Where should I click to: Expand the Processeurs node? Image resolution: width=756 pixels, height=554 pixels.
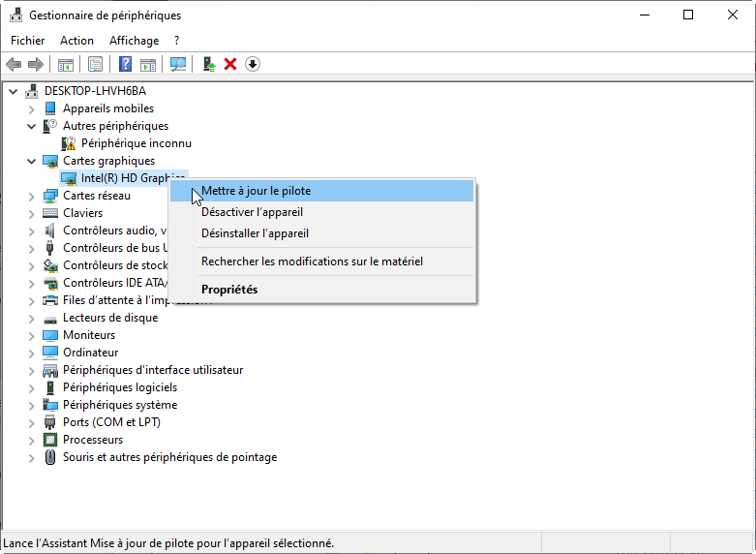coord(31,440)
